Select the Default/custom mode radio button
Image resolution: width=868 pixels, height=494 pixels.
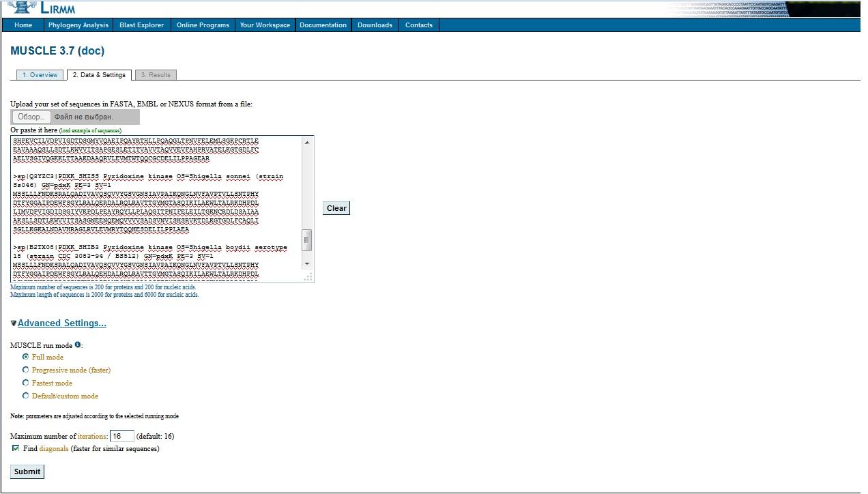pos(26,396)
